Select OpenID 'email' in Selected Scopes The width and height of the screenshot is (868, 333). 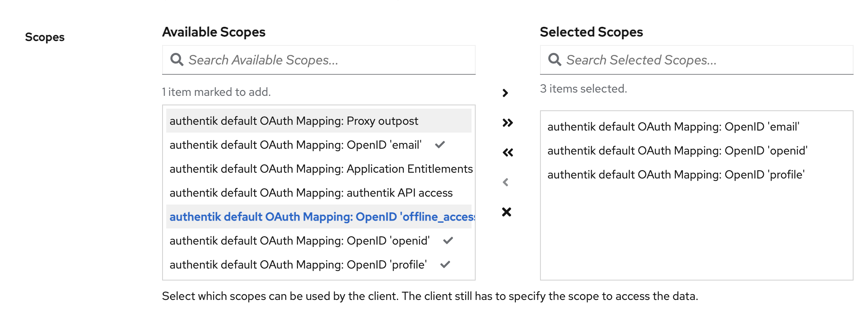696,126
